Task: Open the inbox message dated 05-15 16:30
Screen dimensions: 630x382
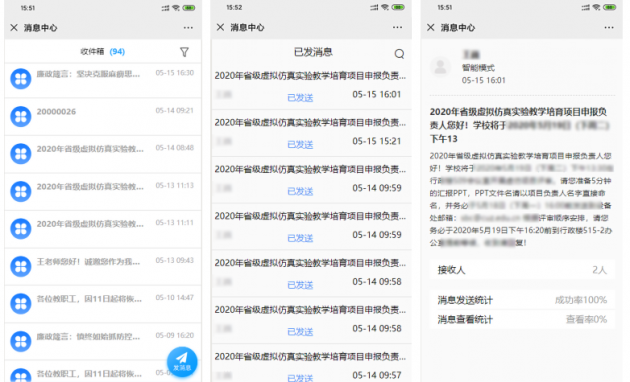Action: point(103,80)
